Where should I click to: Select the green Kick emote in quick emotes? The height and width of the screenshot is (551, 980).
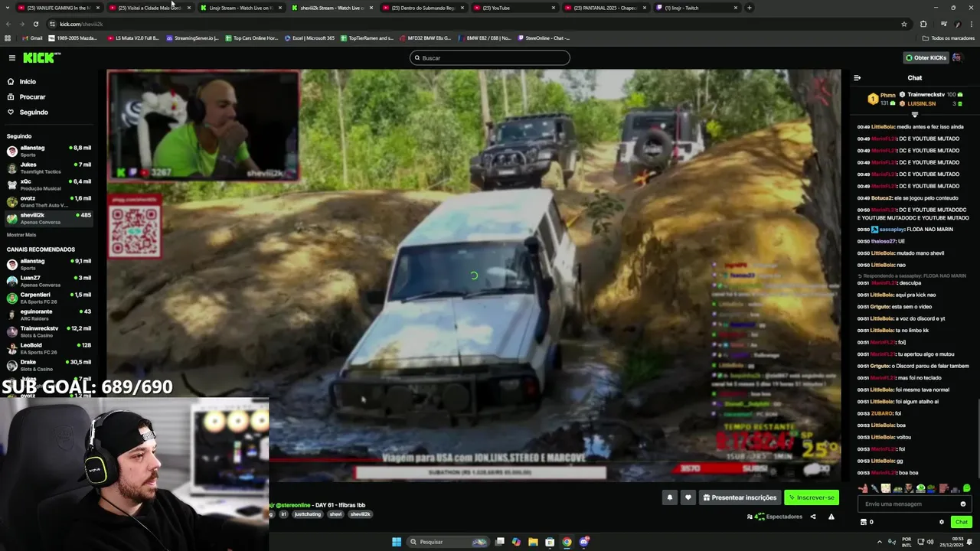[967, 488]
